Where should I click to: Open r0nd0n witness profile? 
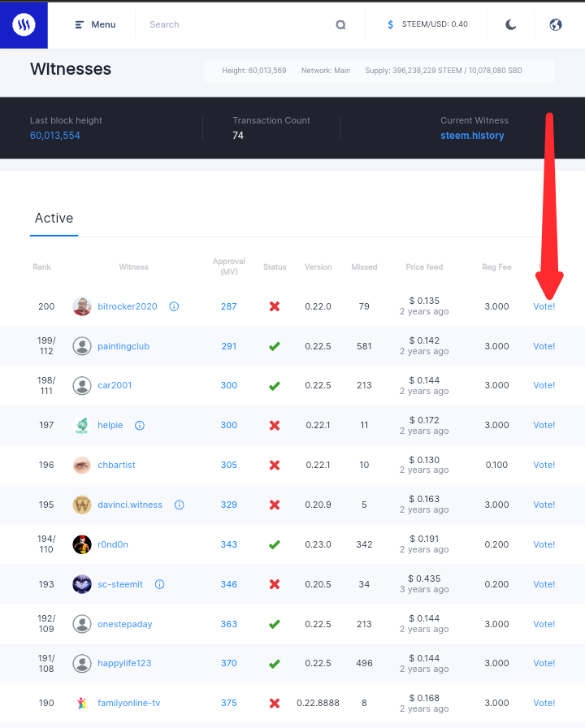(x=113, y=544)
